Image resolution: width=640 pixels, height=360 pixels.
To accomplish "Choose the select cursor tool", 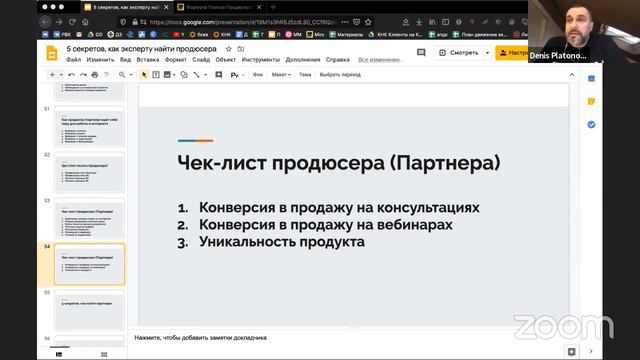I will pyautogui.click(x=144, y=75).
